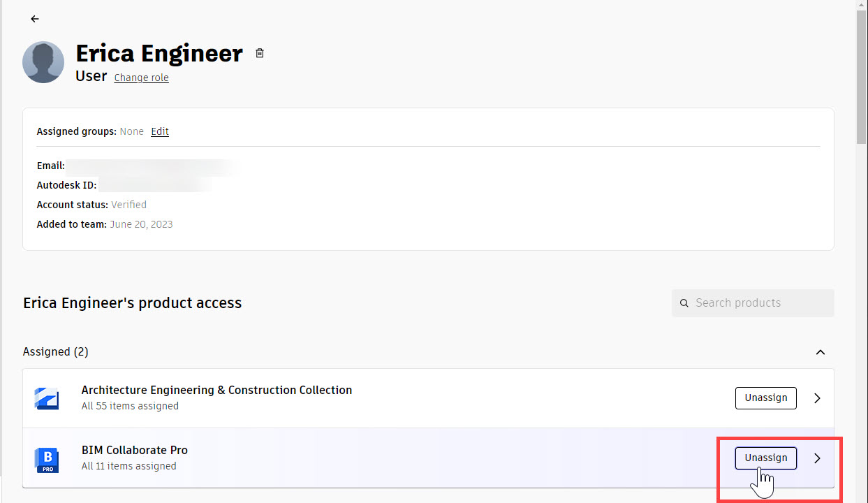
Task: Click the magnifier icon in product search
Action: tap(684, 303)
